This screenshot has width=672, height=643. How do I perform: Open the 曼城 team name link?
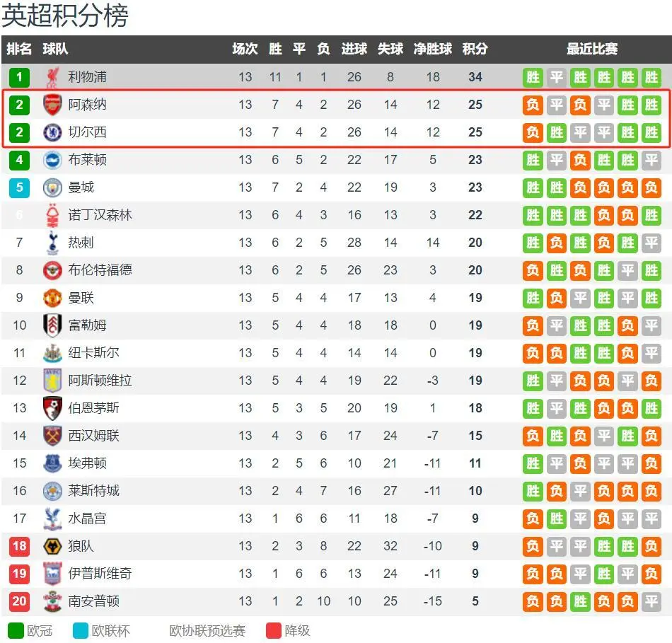click(81, 187)
